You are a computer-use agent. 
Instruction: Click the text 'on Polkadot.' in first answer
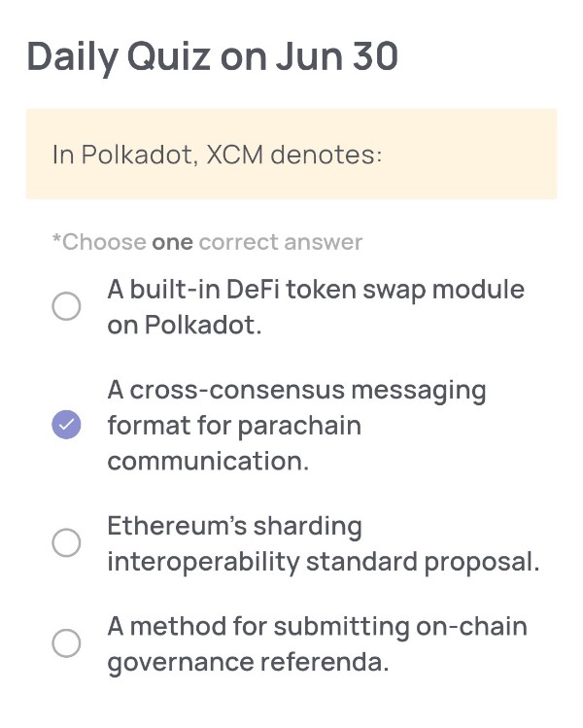[x=185, y=325]
